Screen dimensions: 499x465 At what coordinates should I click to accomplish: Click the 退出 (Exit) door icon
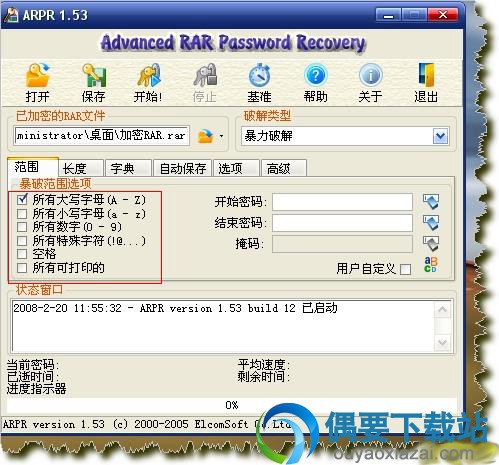click(x=426, y=75)
